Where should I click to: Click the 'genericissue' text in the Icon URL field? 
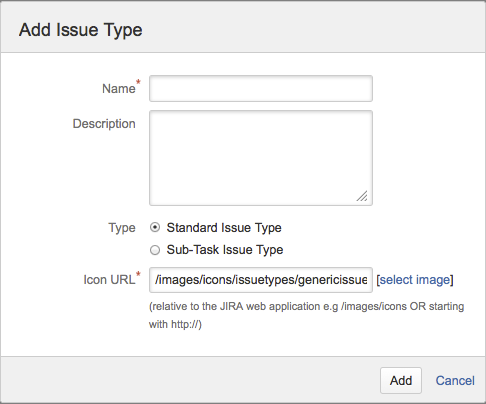point(333,280)
